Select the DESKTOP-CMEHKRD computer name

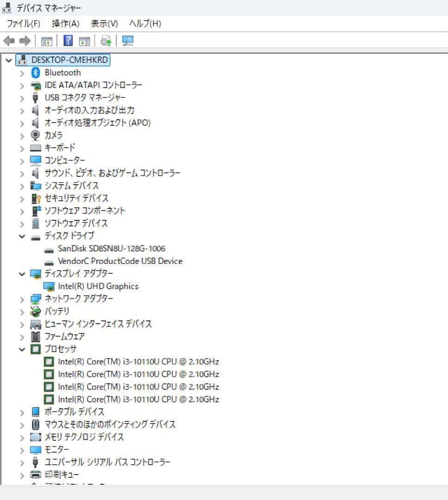[69, 60]
